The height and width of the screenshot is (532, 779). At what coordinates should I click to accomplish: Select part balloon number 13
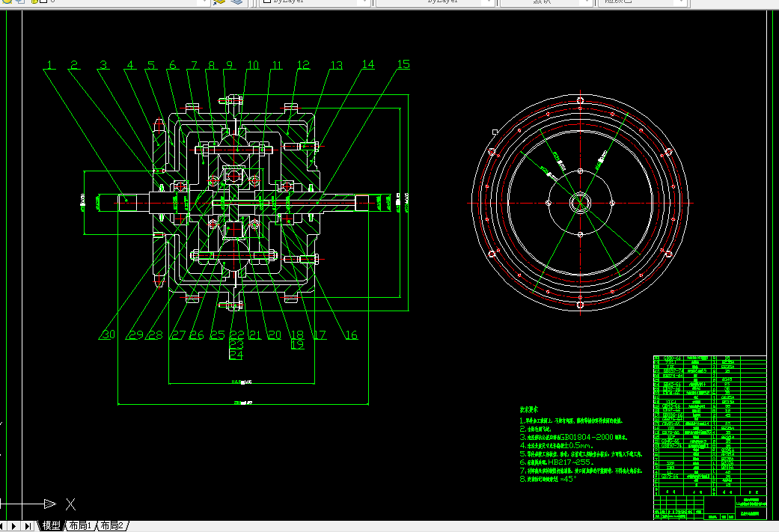point(336,65)
